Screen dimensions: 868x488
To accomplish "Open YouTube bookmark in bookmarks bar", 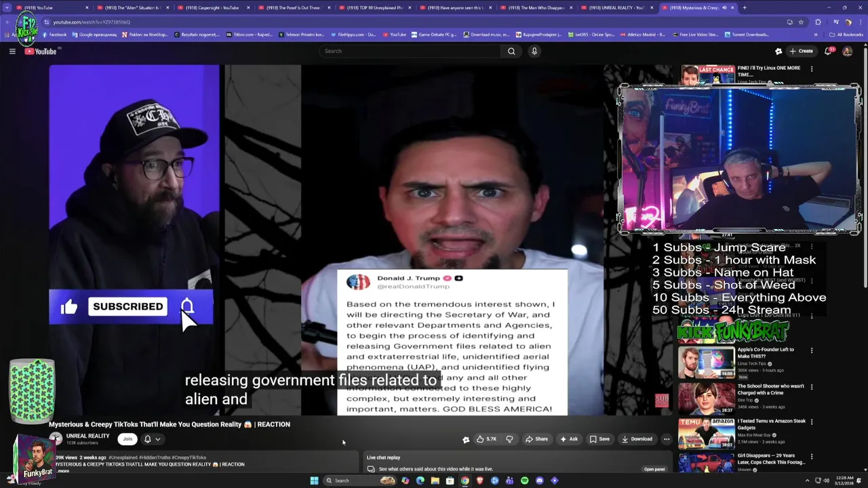I will [x=394, y=35].
